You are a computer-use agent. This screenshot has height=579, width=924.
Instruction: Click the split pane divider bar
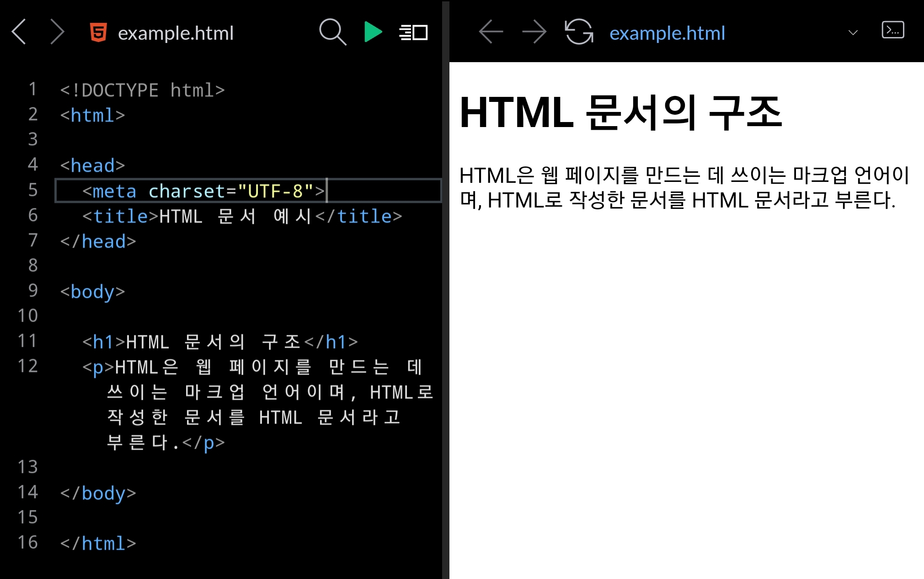445,290
